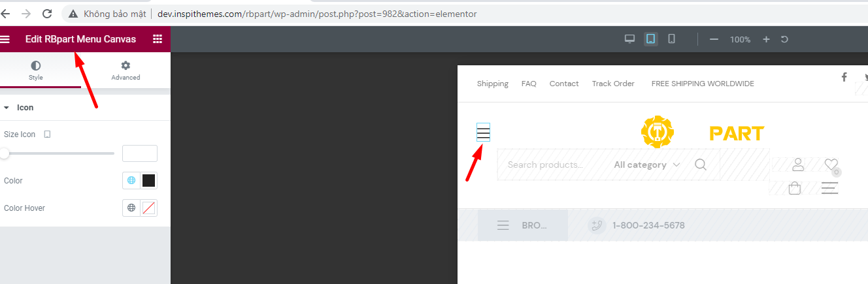Reload the browser page
Screen dimensions: 868x284
click(x=47, y=13)
